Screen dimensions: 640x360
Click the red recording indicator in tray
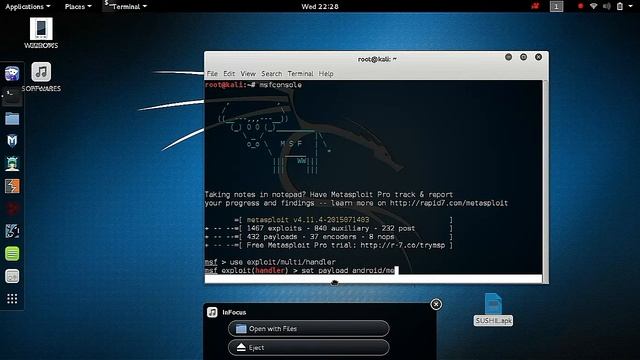click(x=580, y=7)
